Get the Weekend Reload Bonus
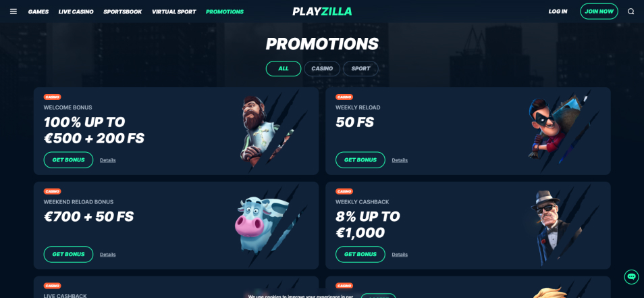This screenshot has height=298, width=644. (68, 254)
